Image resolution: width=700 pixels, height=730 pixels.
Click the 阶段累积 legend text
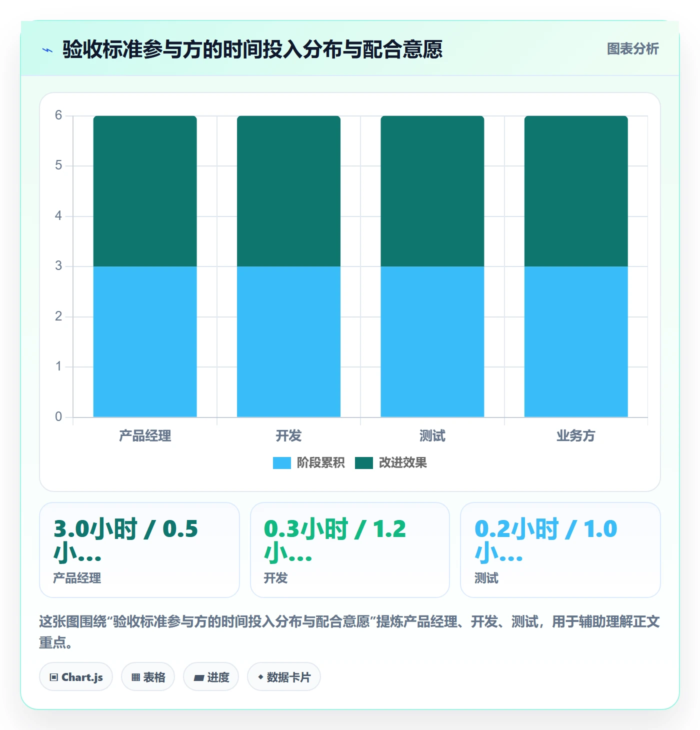pos(320,463)
